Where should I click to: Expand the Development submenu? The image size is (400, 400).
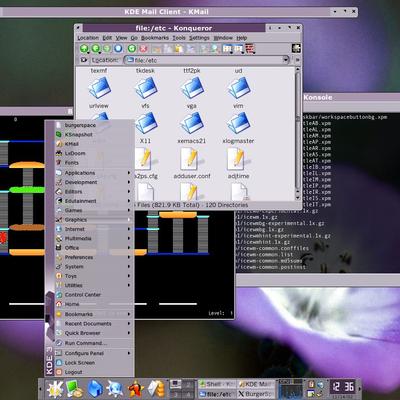93,182
